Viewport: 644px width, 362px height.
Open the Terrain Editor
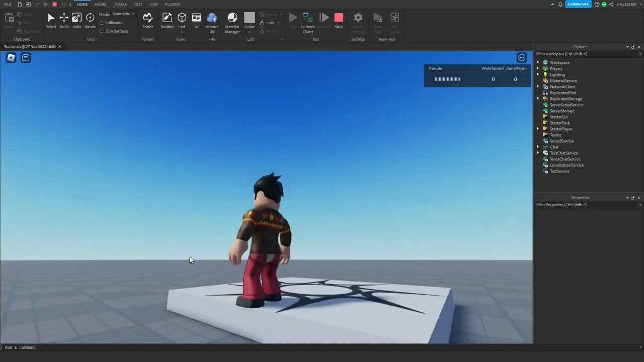coord(147,21)
